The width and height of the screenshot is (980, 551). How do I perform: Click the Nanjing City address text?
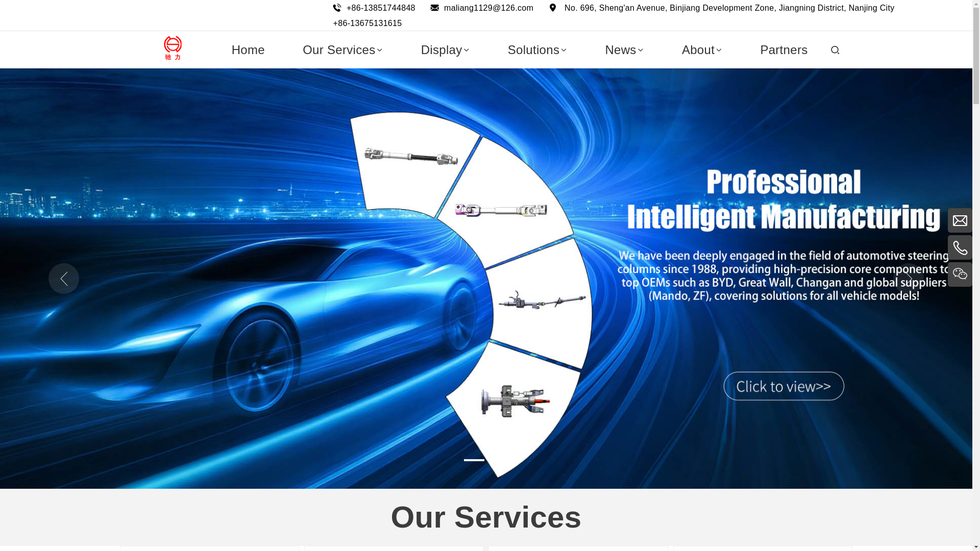point(729,8)
